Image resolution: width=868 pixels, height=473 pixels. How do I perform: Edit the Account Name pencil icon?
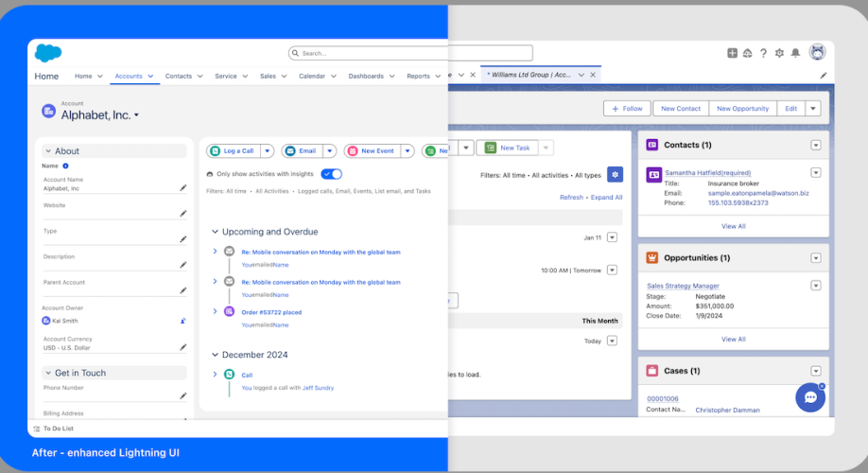183,187
